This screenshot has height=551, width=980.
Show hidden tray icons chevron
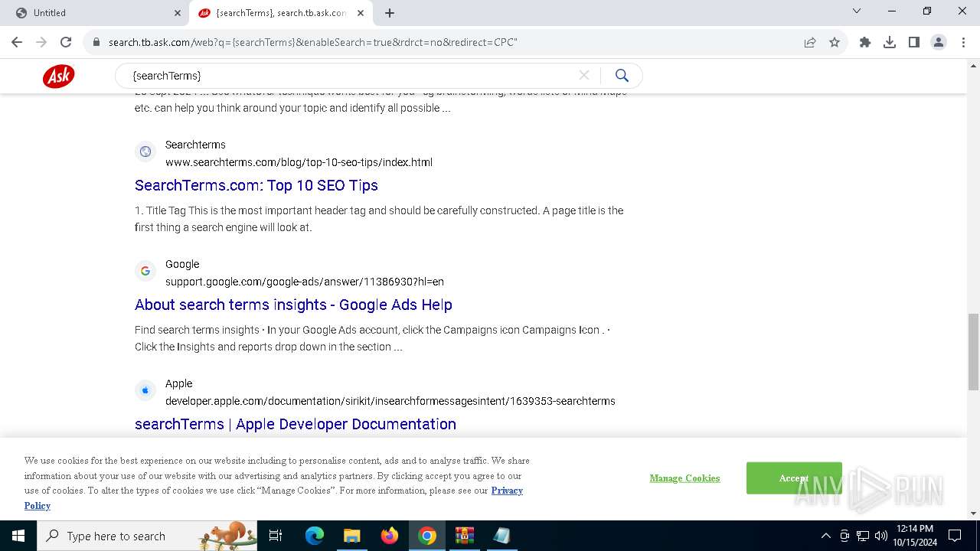point(825,536)
